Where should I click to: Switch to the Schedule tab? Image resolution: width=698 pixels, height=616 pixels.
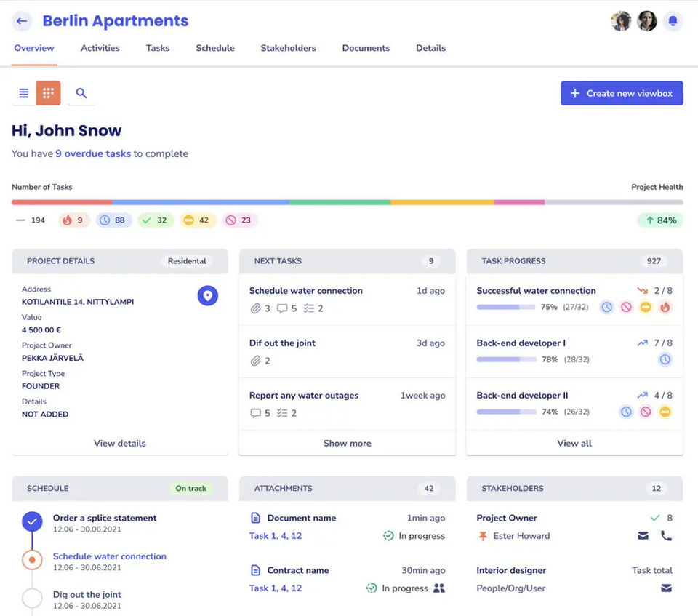pyautogui.click(x=215, y=48)
